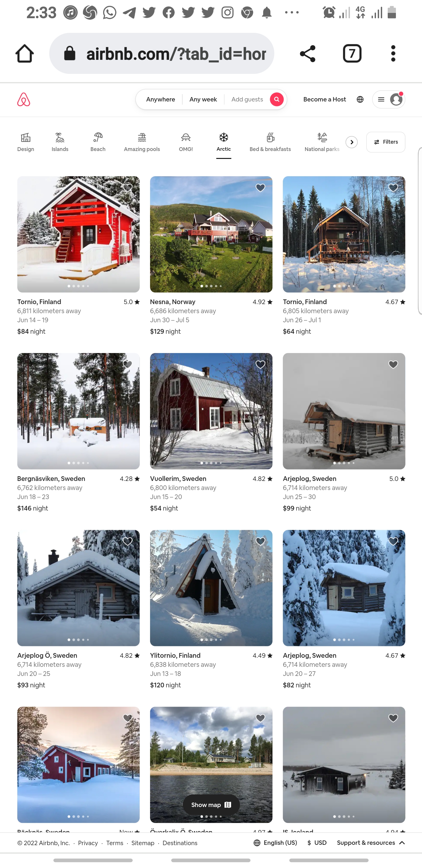Click the Airbnb logo

[x=23, y=99]
